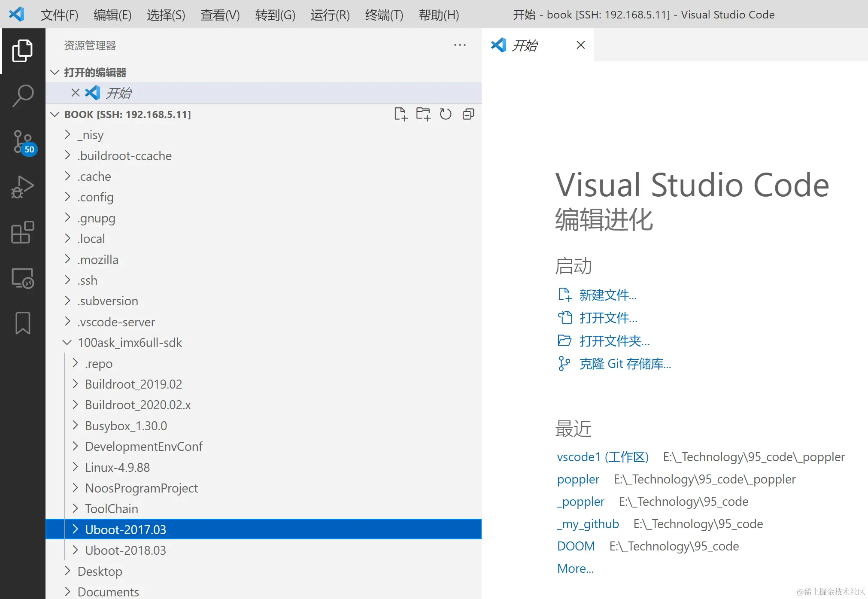This screenshot has width=868, height=599.
Task: Open recent folder _my_github
Action: click(588, 524)
